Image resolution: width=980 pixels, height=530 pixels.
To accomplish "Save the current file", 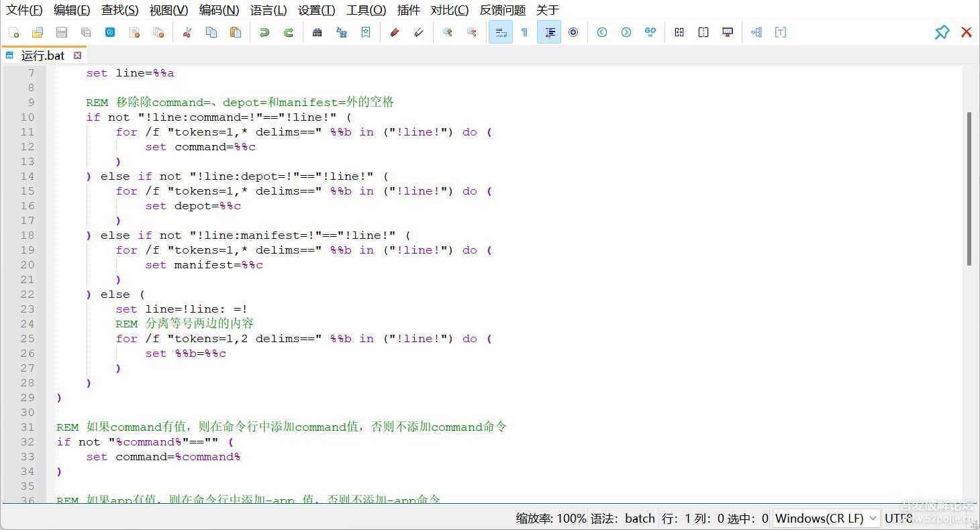I will pyautogui.click(x=60, y=32).
